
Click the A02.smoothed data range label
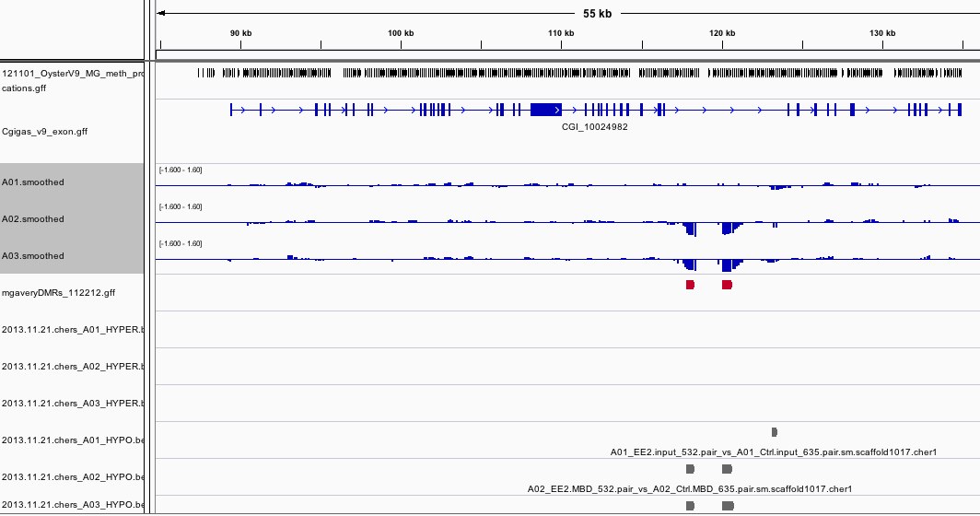(181, 207)
